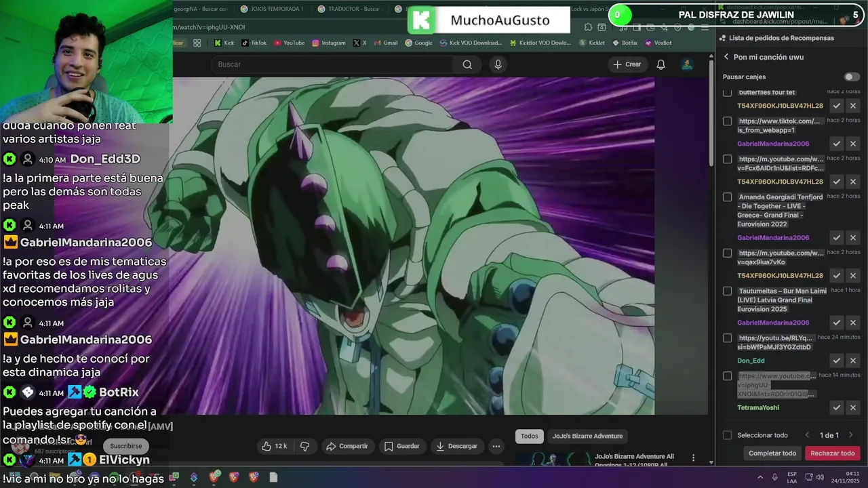Click the ESP LAA language indicator
This screenshot has height=488, width=868.
pyautogui.click(x=792, y=477)
